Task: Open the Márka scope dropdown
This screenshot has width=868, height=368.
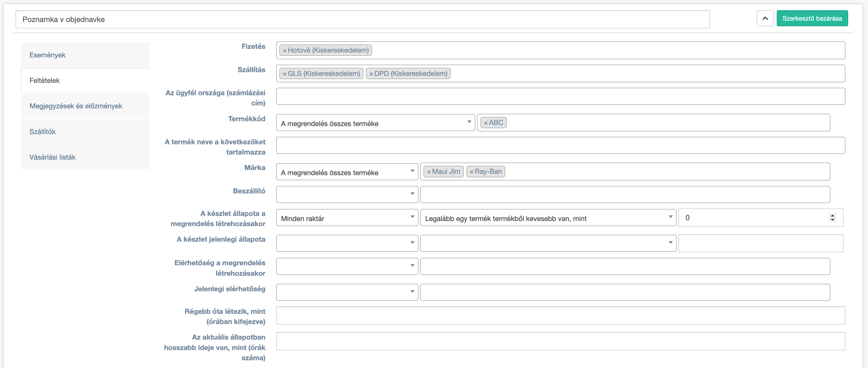Action: [x=347, y=172]
